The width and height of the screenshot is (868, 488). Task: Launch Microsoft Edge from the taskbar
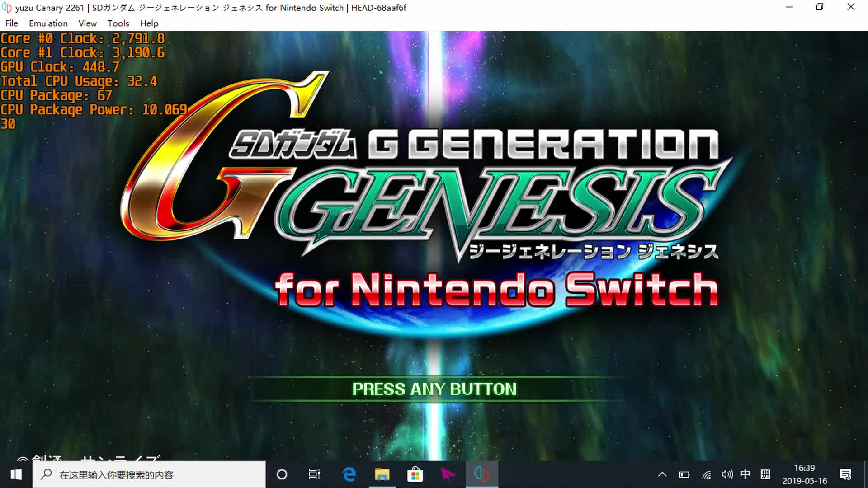coord(349,474)
